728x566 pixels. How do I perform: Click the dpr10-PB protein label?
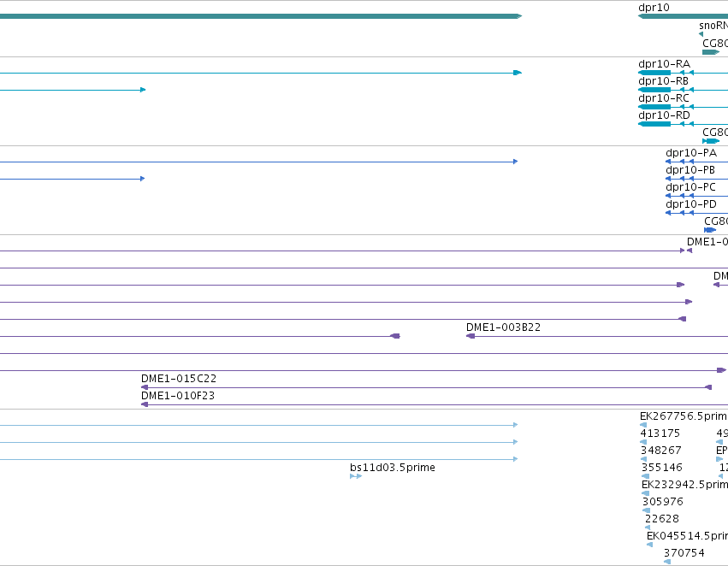[690, 170]
